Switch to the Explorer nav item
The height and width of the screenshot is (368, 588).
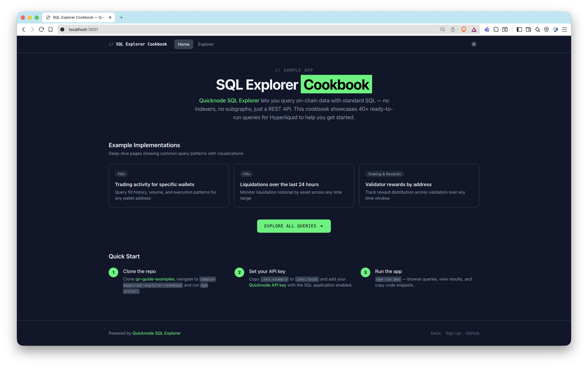click(206, 44)
